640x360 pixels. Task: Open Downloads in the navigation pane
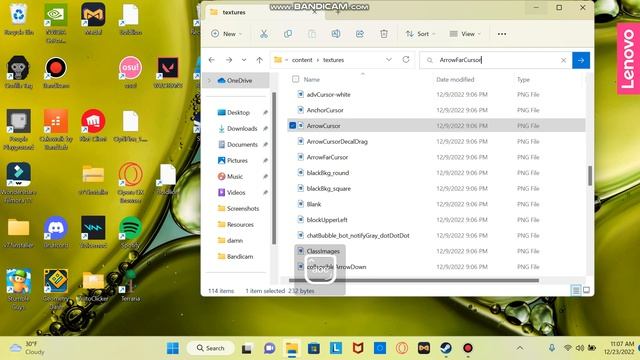[x=242, y=129]
